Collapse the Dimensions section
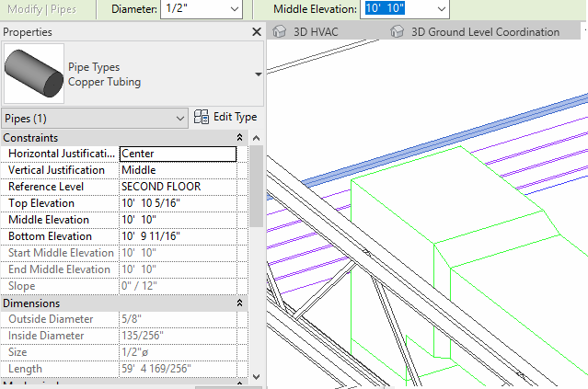Screen dimensions: 588x389 point(239,303)
